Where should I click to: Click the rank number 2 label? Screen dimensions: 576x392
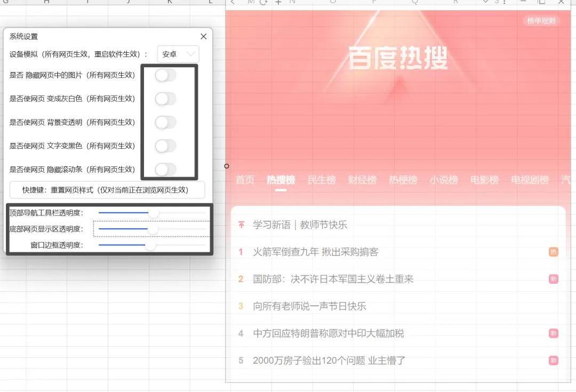coord(241,279)
